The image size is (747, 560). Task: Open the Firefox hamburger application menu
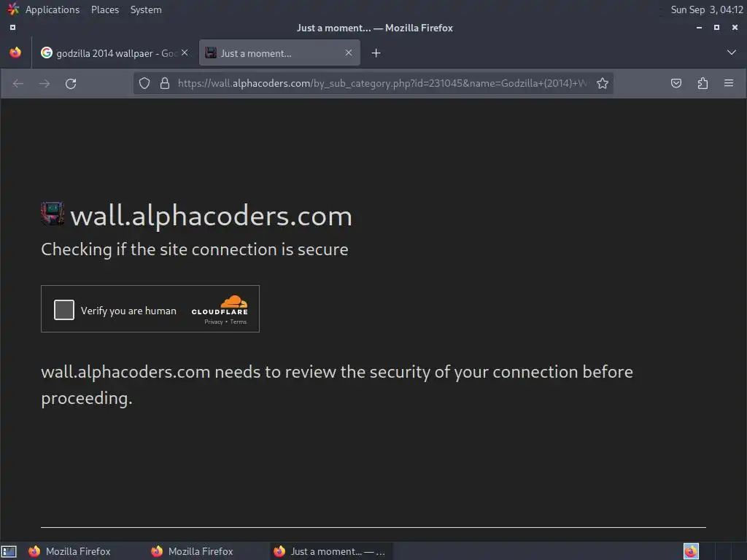coord(729,83)
